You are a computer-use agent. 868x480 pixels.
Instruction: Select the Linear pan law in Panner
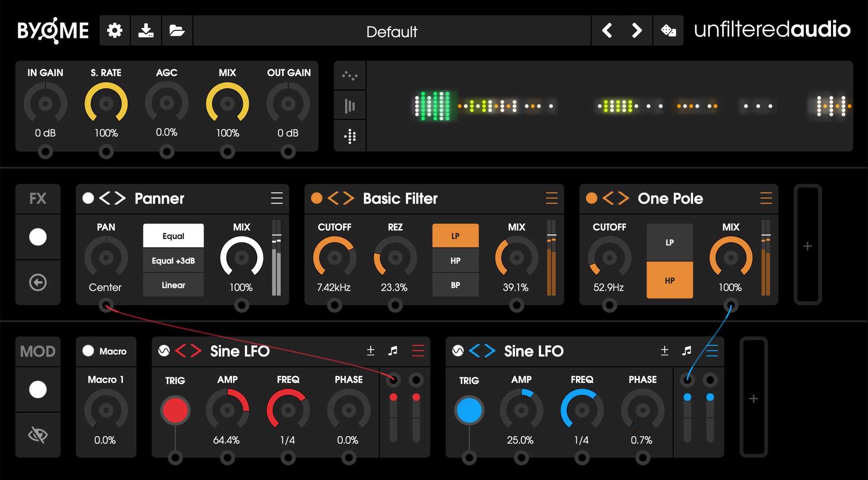click(173, 285)
